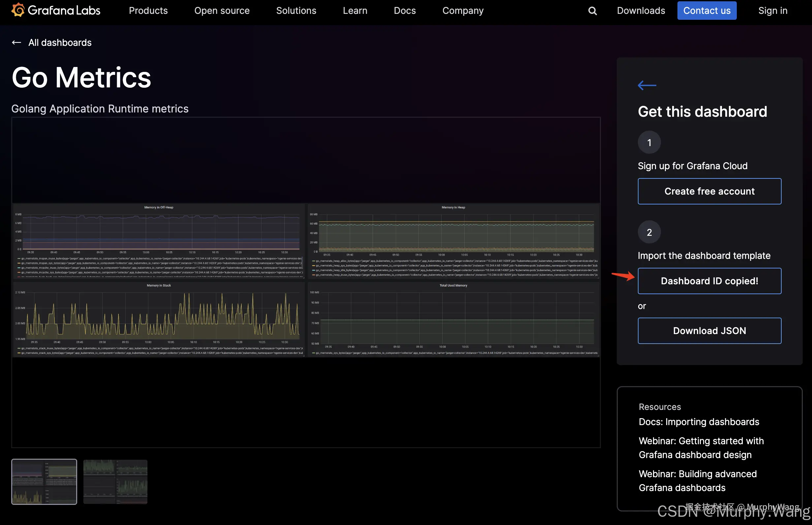
Task: Open the Open source menu
Action: point(222,11)
